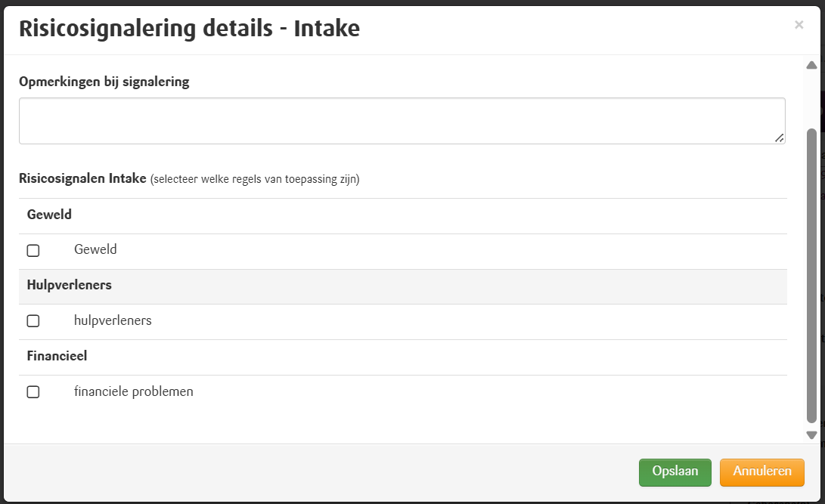Click the lowercase Geweld row label

(95, 249)
